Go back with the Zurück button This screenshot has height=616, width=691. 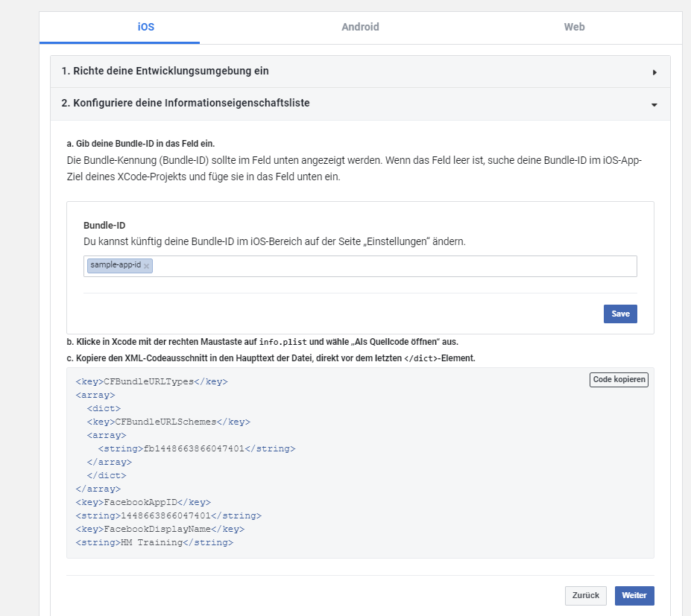point(586,595)
